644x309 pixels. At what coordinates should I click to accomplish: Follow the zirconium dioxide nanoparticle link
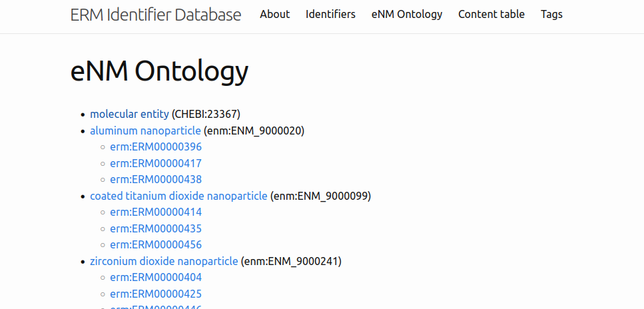[164, 261]
